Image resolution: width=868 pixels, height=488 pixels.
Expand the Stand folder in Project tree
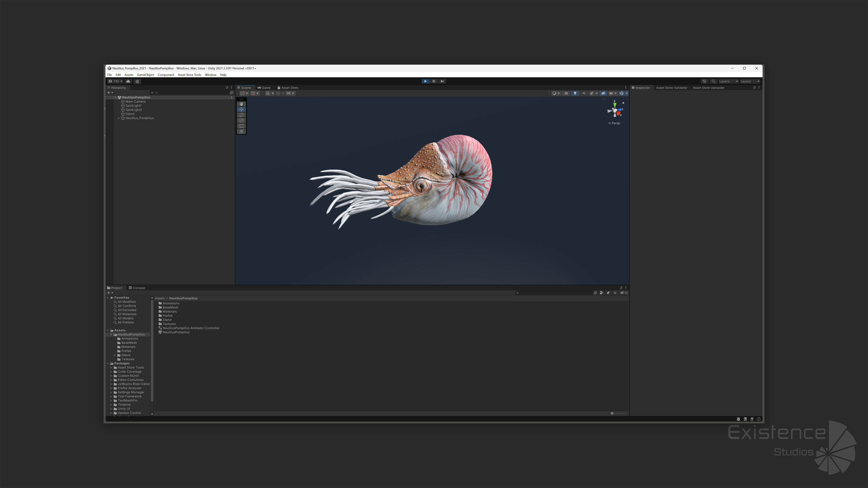115,355
